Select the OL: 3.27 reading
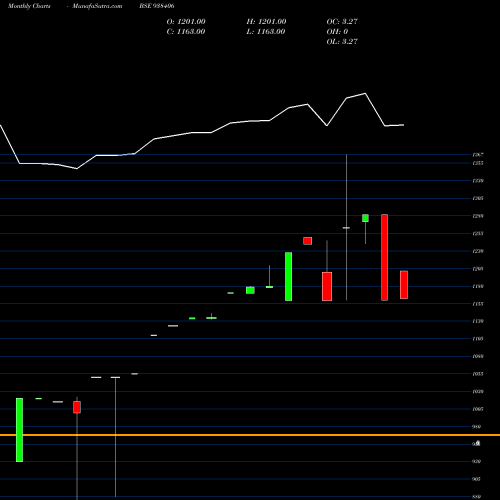Viewport: 500px width, 500px height. click(342, 42)
